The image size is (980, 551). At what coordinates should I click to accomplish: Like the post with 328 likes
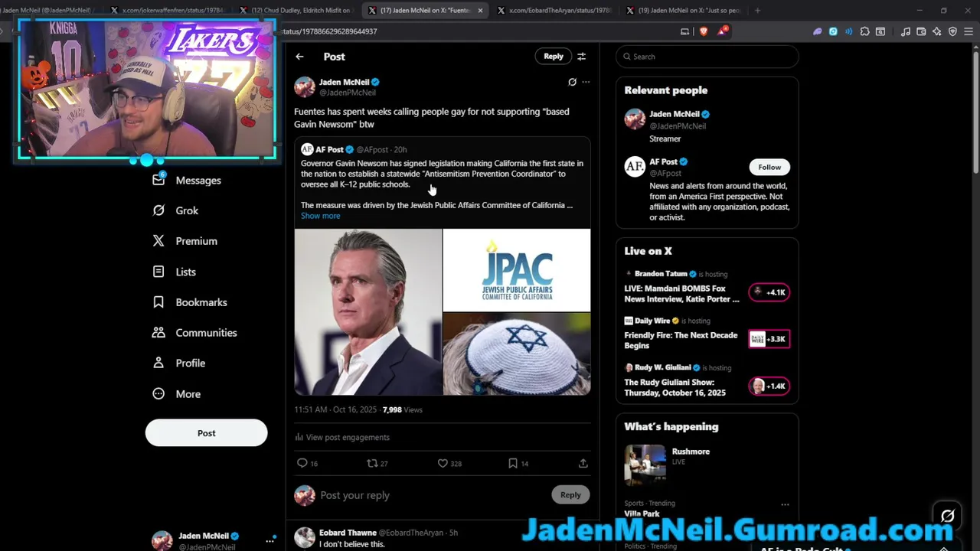[443, 463]
